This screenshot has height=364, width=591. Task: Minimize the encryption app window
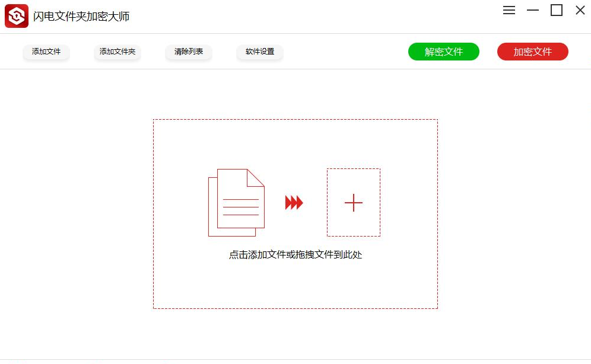coord(533,10)
